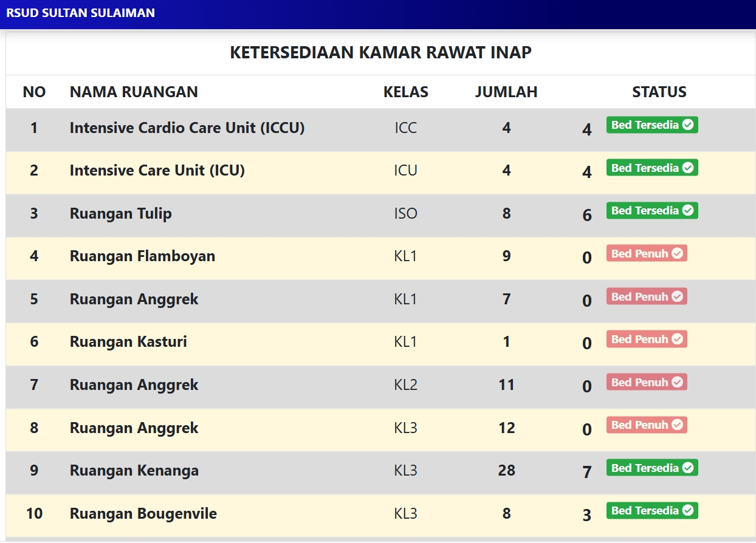Click the checkmark icon in Ruangan Flamboyan badge
The width and height of the screenshot is (756, 543).
click(677, 254)
